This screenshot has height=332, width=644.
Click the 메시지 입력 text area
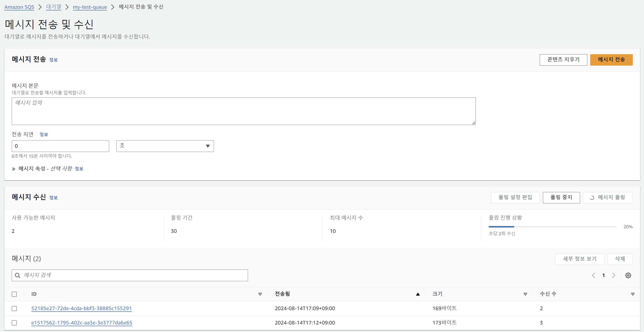(243, 111)
